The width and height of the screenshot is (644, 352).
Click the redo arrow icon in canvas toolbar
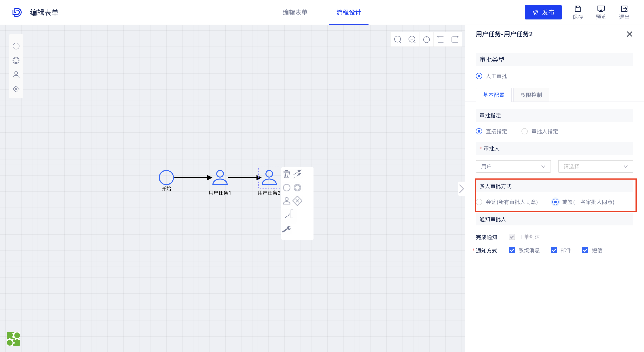click(455, 39)
